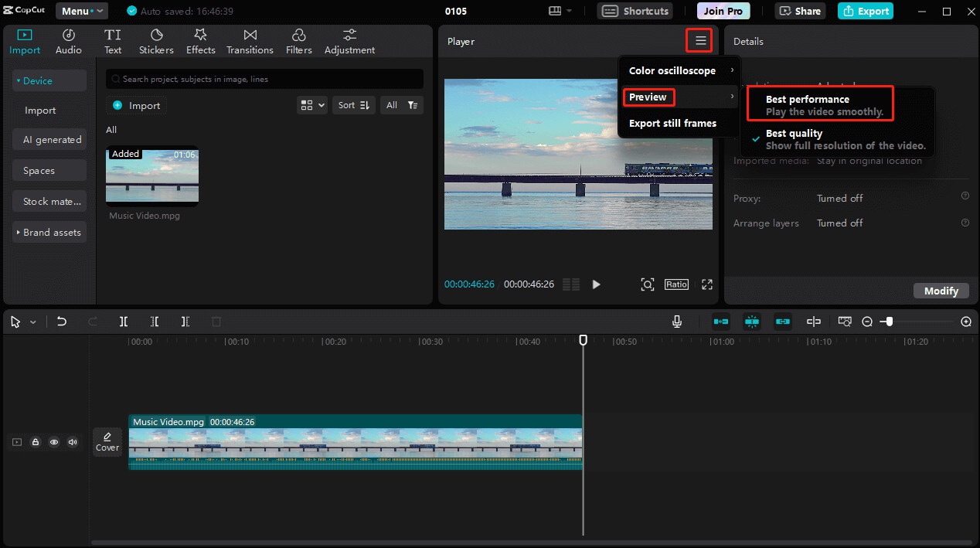Screen dimensions: 980x548
Task: Choose the Select tool arrow
Action: click(15, 322)
